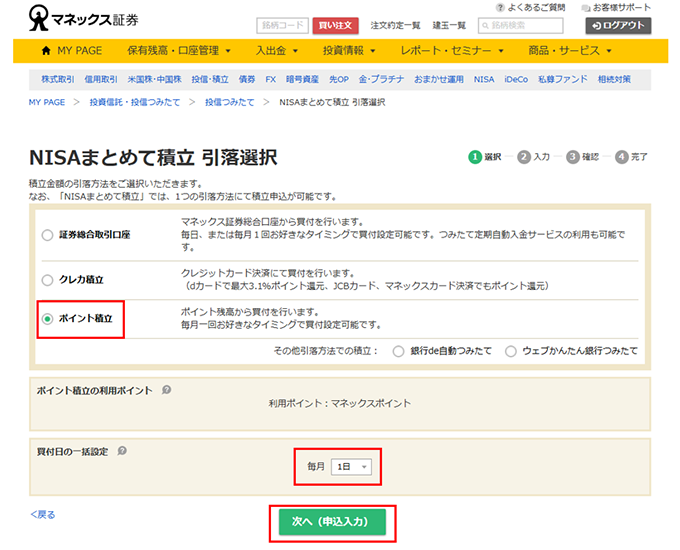Go to 暗号資産 in sub navigation

302,79
